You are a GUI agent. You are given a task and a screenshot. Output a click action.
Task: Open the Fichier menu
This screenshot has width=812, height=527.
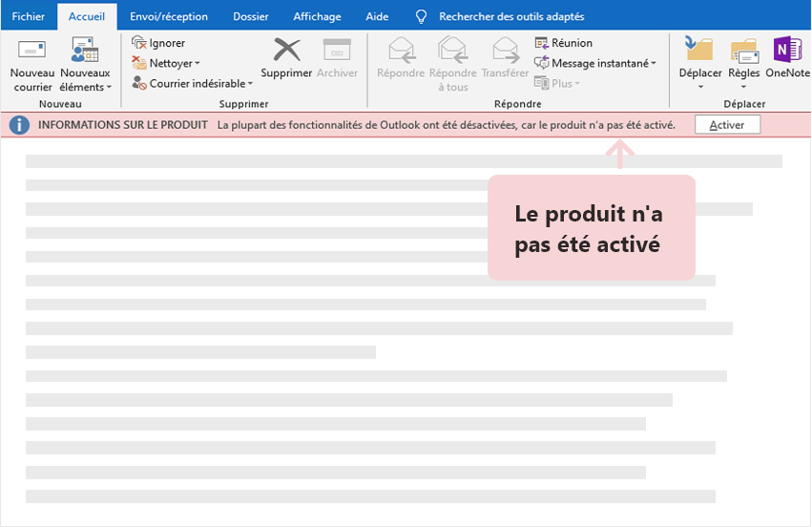click(28, 16)
